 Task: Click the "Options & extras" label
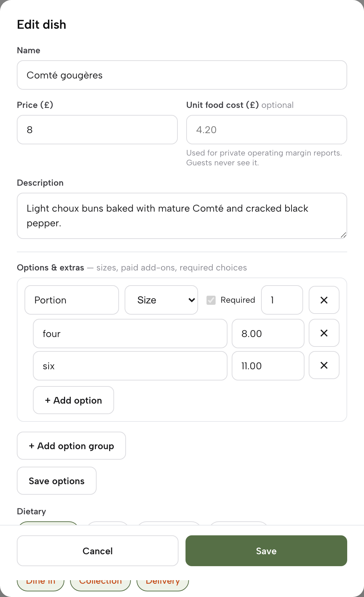point(50,268)
